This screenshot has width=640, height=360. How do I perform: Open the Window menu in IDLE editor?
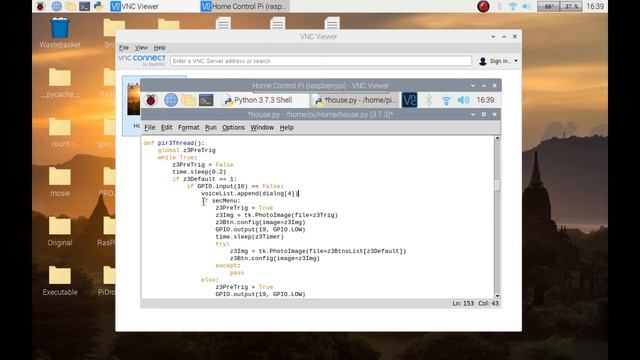(x=262, y=127)
